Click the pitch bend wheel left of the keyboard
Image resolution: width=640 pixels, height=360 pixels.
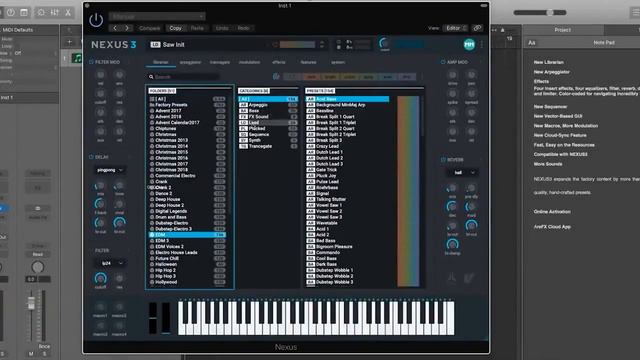pyautogui.click(x=153, y=318)
